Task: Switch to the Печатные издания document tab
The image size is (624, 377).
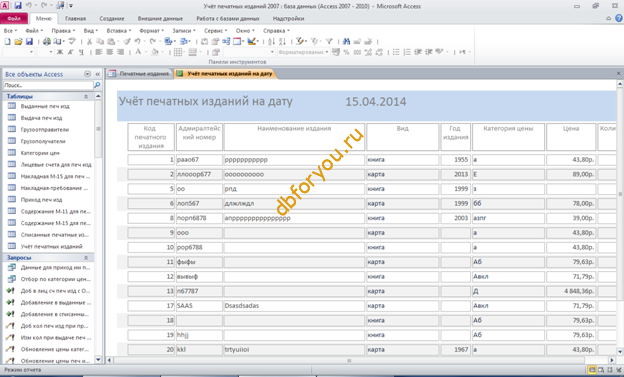Action: [139, 74]
